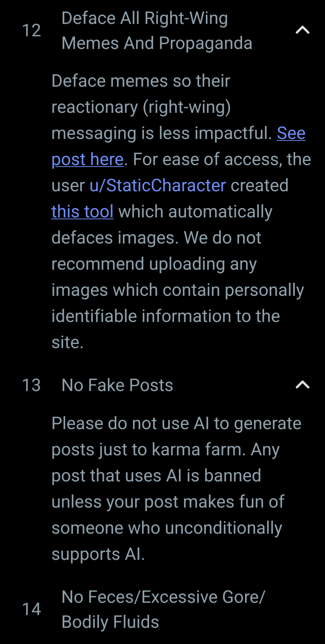The width and height of the screenshot is (325, 644).
Task: Tap rule number 12
Action: point(31,31)
